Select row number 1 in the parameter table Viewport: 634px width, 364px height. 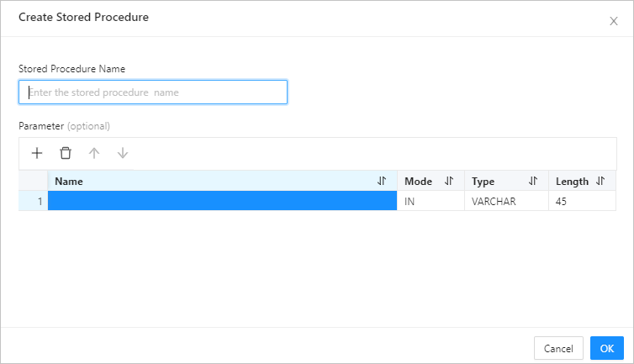click(34, 201)
